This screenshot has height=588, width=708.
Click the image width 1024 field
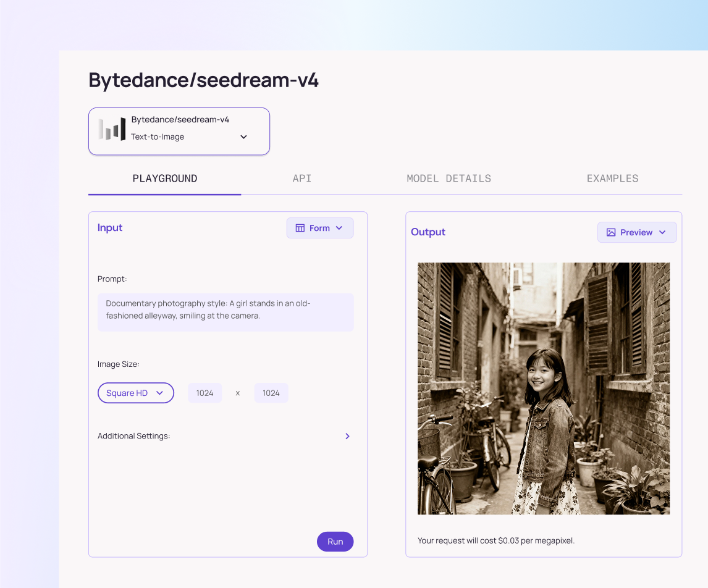pos(205,393)
